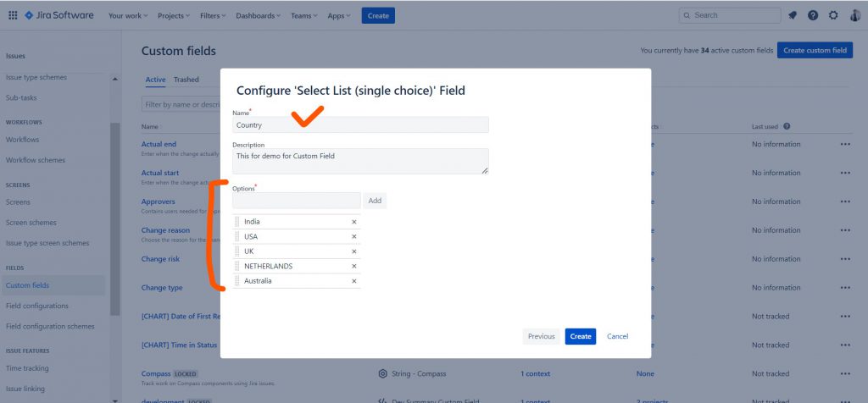Open the Filters dropdown in navigation
868x403 pixels.
tap(214, 15)
